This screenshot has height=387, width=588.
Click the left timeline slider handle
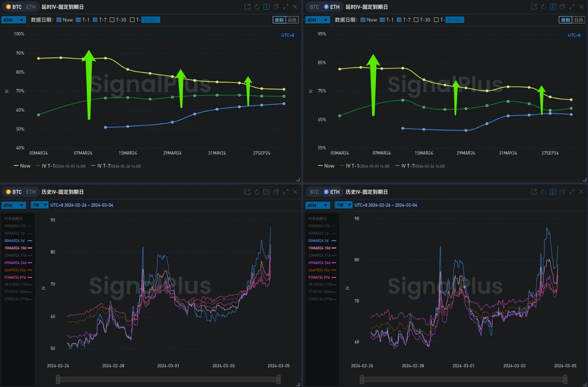coord(58,379)
